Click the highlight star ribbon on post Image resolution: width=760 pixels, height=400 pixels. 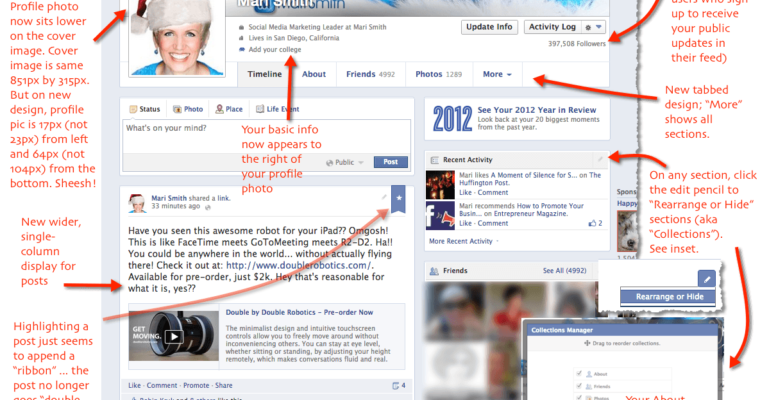point(398,199)
